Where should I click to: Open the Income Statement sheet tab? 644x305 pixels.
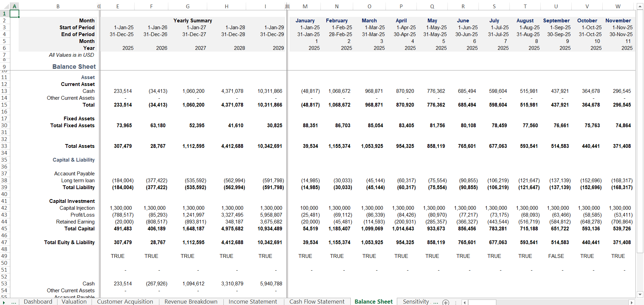253,302
